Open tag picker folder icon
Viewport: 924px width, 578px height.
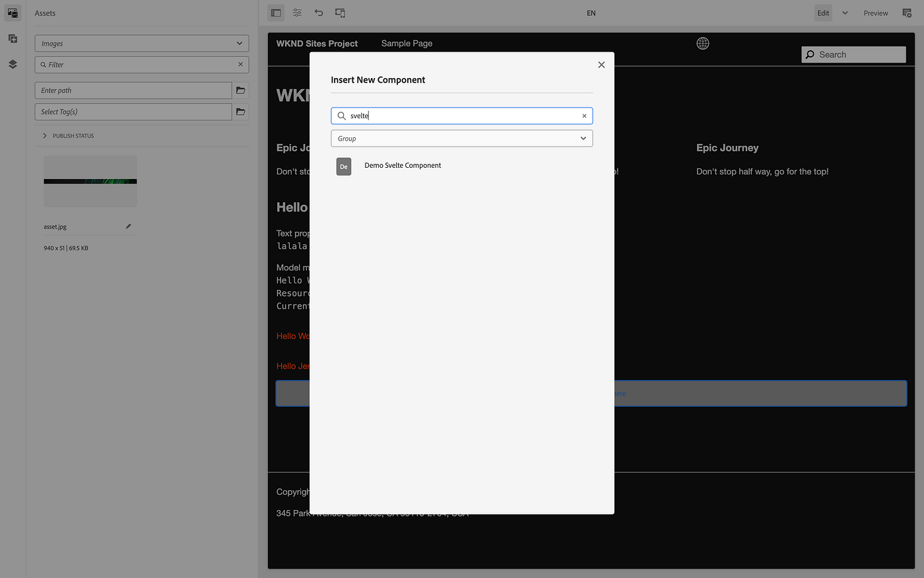pos(241,112)
